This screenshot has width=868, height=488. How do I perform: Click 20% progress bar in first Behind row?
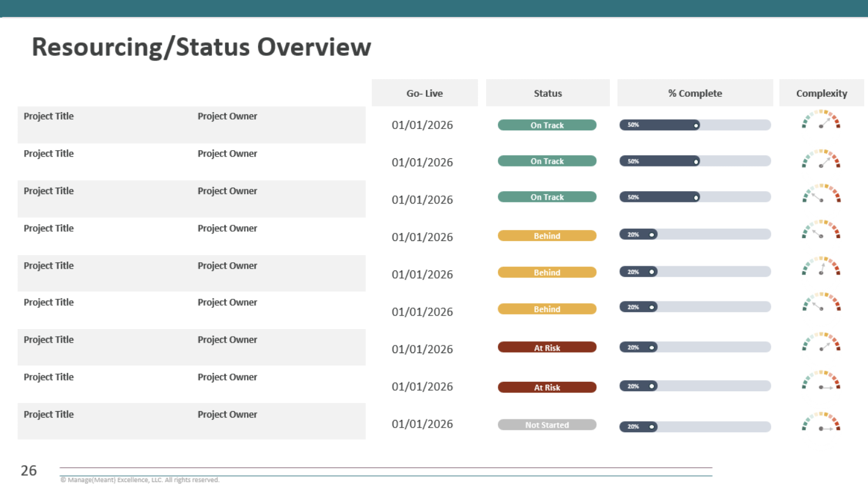pyautogui.click(x=695, y=235)
